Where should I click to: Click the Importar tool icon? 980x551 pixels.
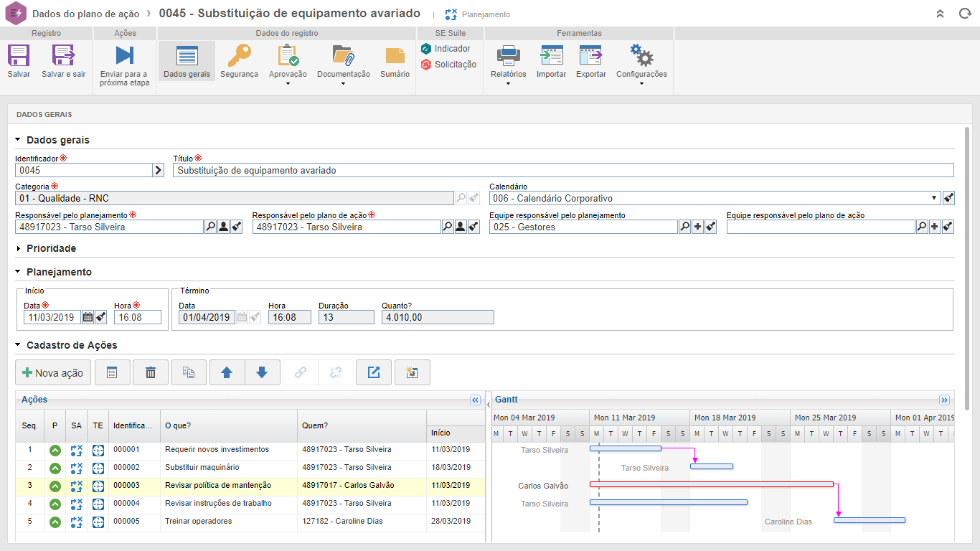(551, 56)
